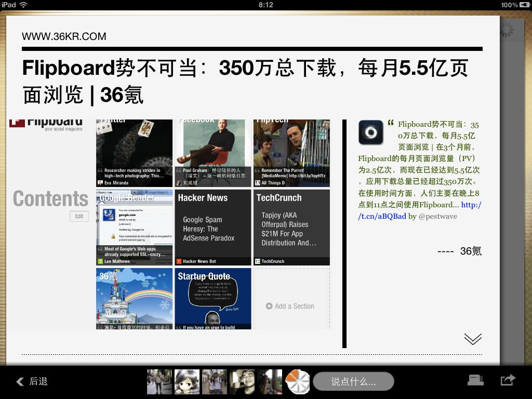Open the dark avatar next to the orange pie icon
This screenshot has width=532, height=399.
[270, 382]
